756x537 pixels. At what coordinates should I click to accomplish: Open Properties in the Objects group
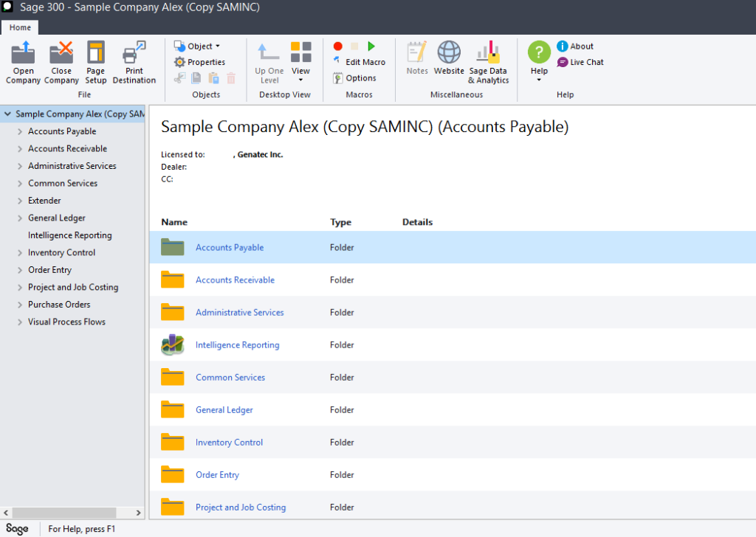[199, 62]
